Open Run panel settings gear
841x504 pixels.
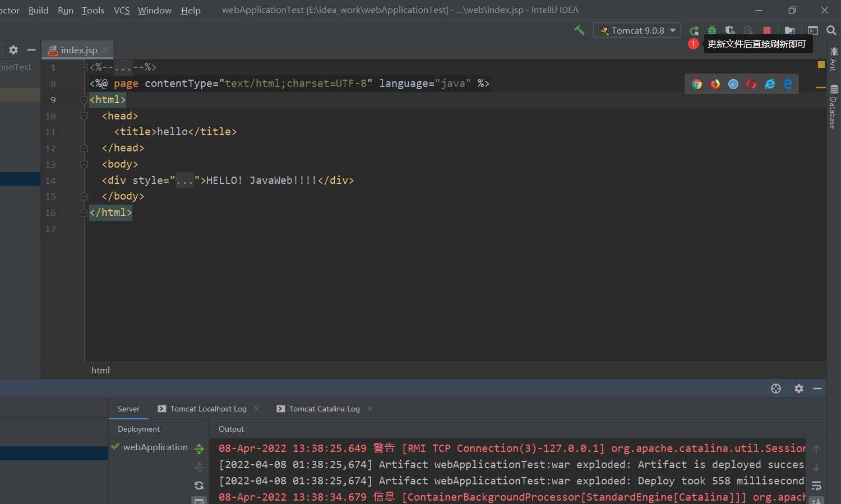pyautogui.click(x=799, y=389)
